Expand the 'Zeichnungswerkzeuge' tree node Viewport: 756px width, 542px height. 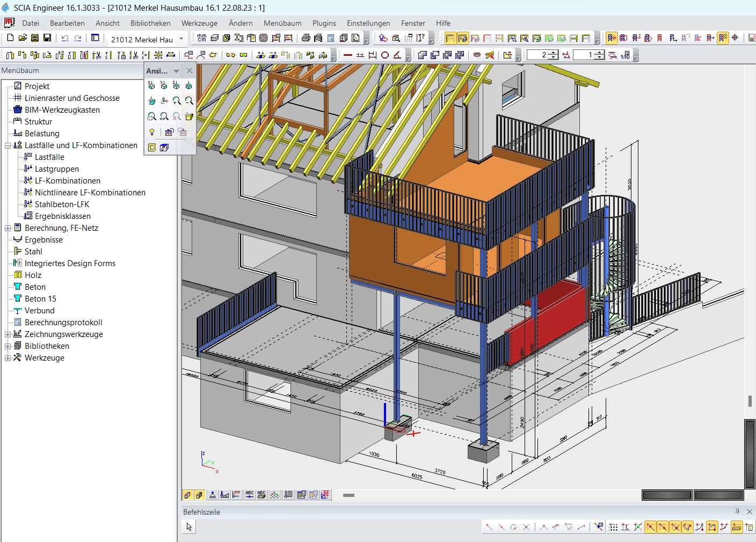[x=8, y=334]
